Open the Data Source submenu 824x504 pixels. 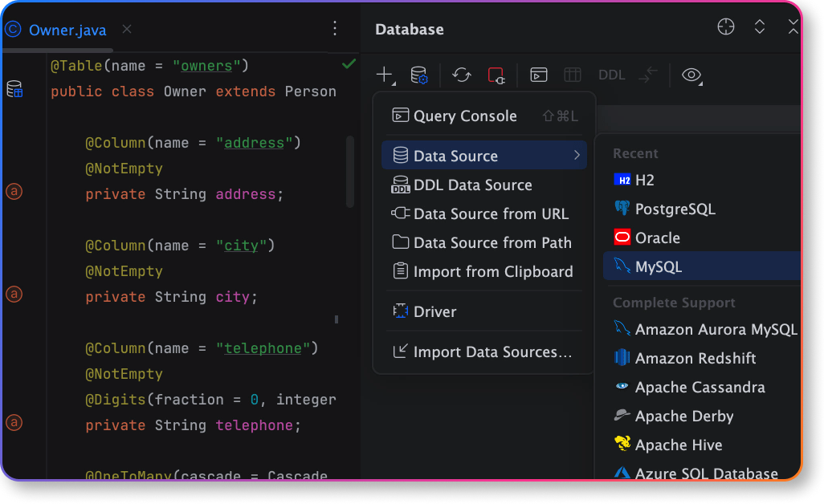pos(484,156)
